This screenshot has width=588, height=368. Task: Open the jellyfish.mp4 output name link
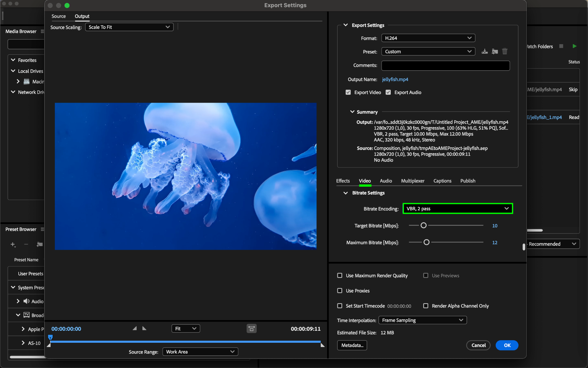coord(395,79)
